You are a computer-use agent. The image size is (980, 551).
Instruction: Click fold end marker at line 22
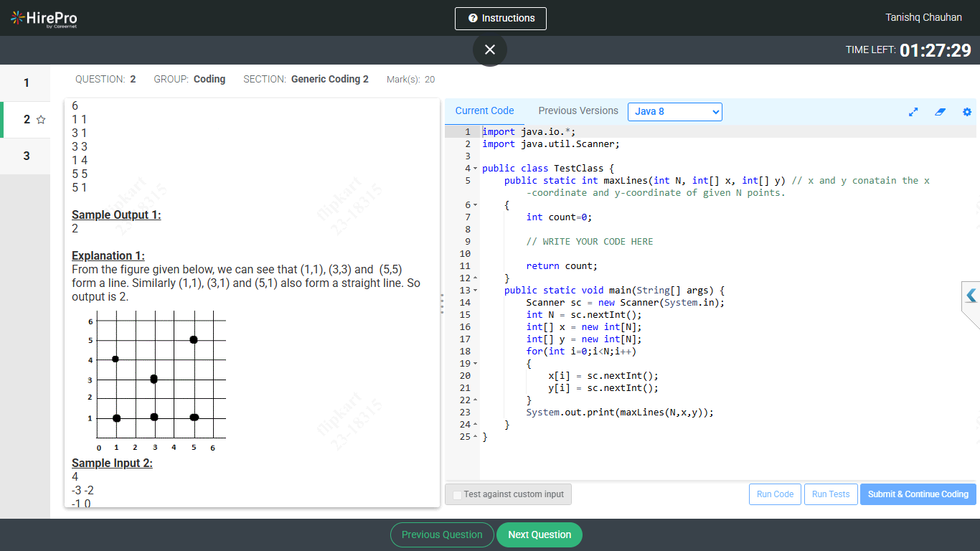coord(475,400)
